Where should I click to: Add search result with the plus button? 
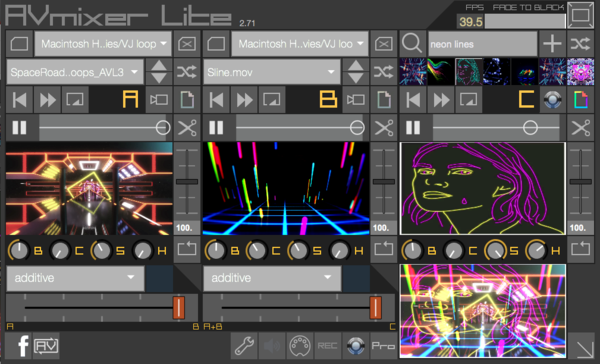click(x=552, y=44)
